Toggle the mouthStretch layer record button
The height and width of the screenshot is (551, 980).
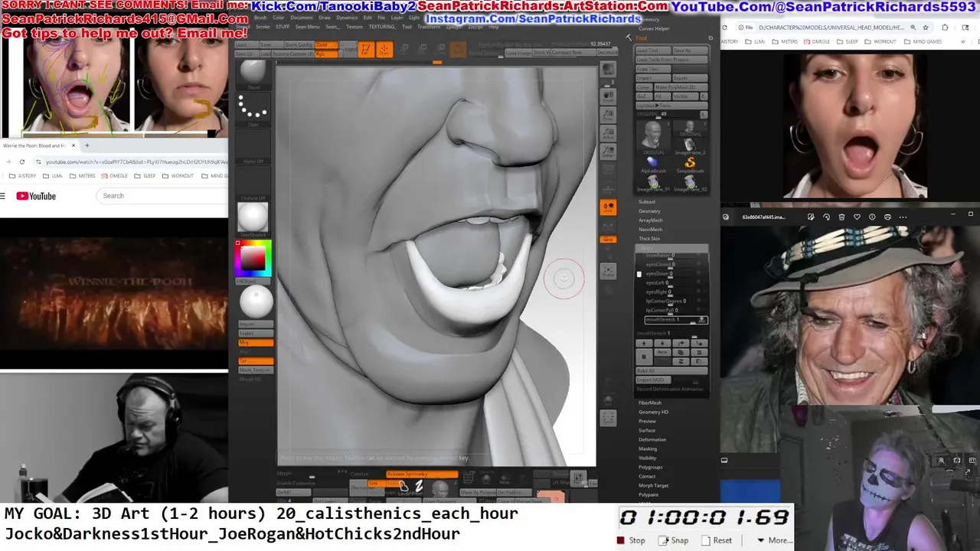(x=701, y=320)
